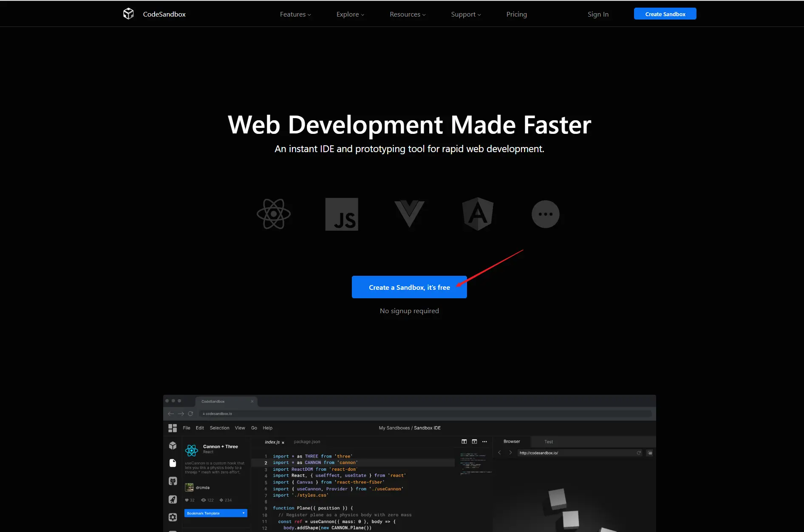This screenshot has height=532, width=804.
Task: Click the drcmda author avatar
Action: point(189,487)
